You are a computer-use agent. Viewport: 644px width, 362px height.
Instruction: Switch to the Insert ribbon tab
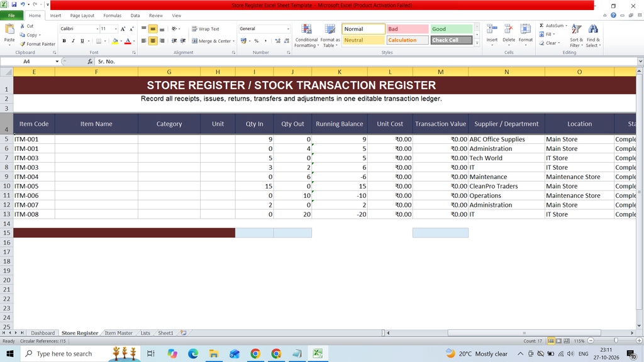(x=55, y=16)
